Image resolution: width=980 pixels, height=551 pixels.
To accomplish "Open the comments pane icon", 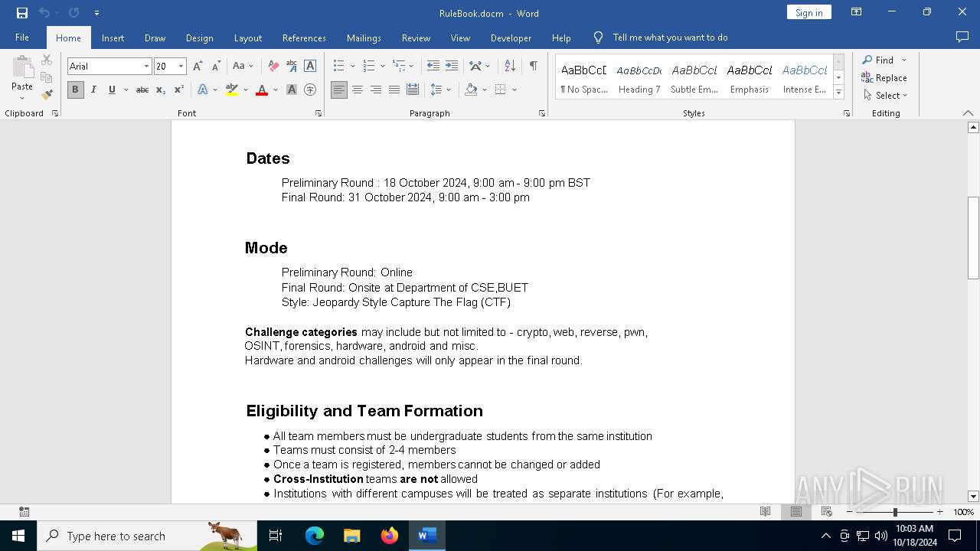I will [962, 37].
